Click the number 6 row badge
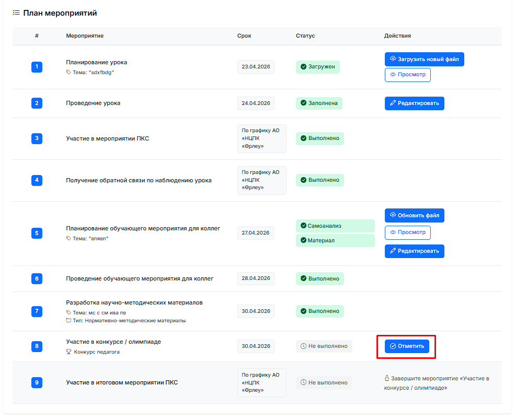The height and width of the screenshot is (420, 515). tap(37, 278)
